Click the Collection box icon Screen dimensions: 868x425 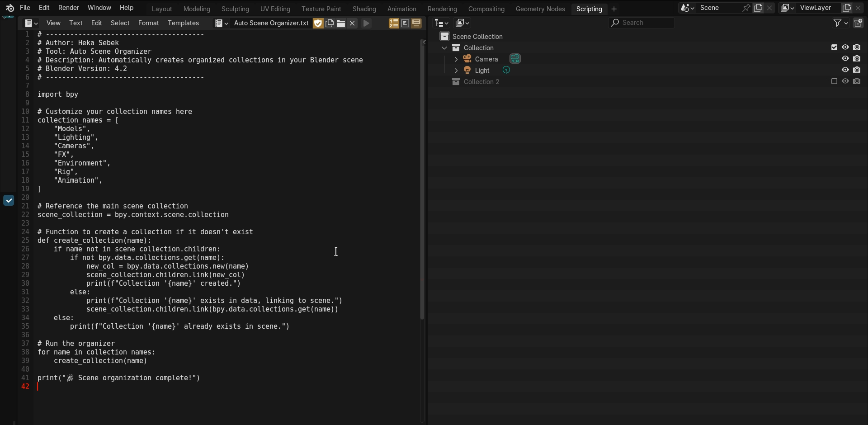click(456, 47)
